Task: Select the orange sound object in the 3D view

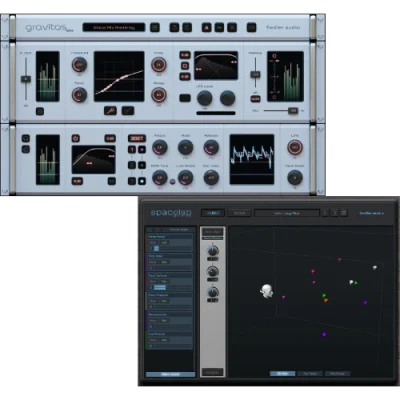Action: coord(326,300)
